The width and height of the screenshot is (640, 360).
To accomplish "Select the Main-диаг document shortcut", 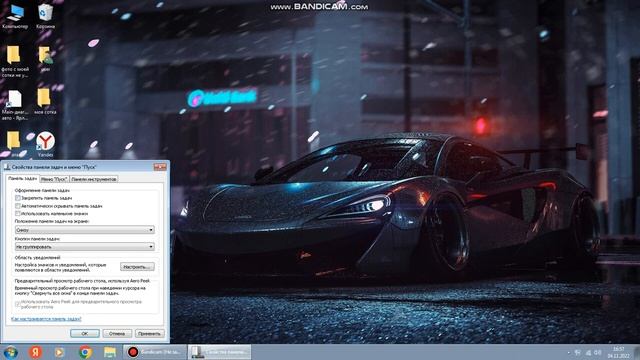I will coord(15,105).
